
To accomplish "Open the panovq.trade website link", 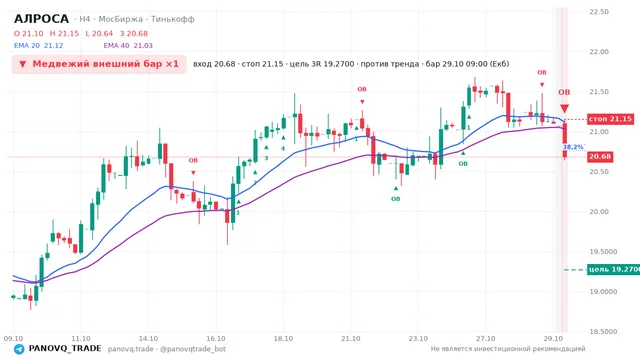I will click(131, 349).
